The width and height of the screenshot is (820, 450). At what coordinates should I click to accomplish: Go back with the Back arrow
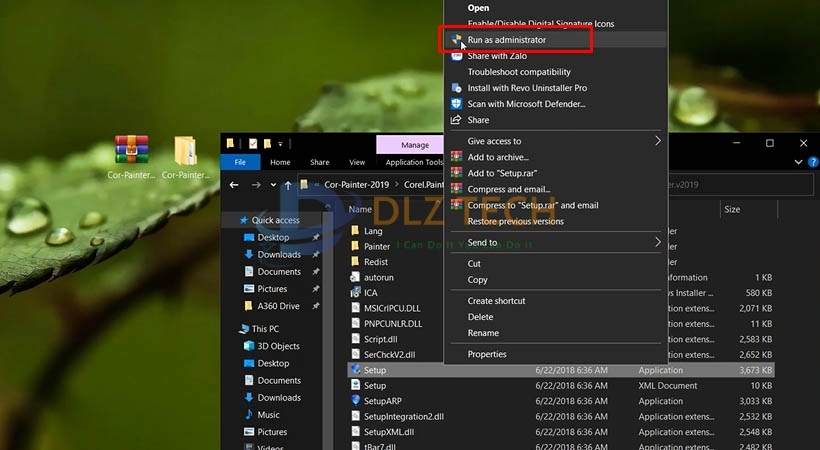(x=234, y=185)
